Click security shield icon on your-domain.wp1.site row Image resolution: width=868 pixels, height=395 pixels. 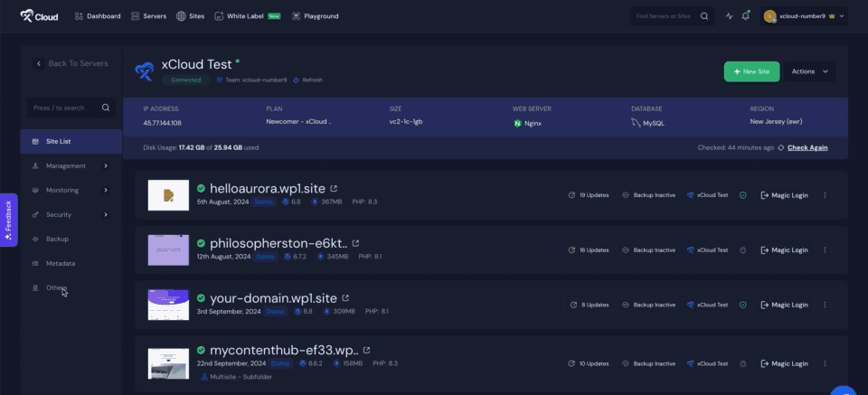click(742, 305)
